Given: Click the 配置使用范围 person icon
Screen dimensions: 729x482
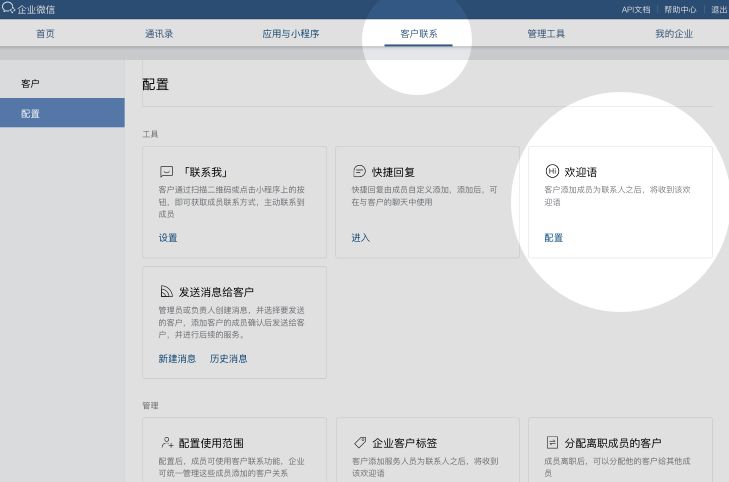Looking at the screenshot, I should pos(167,442).
